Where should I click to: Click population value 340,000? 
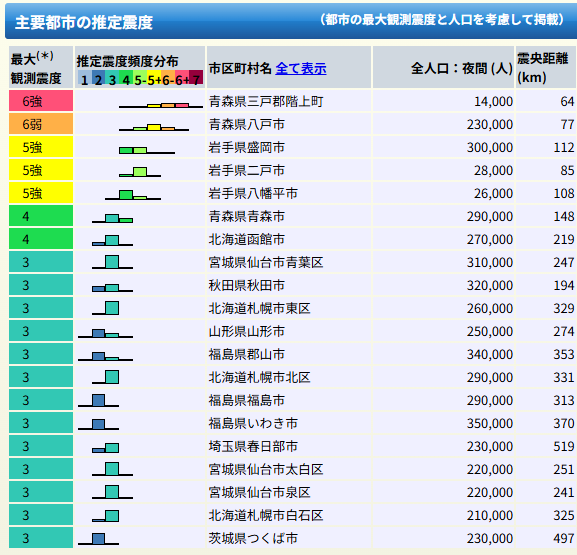click(x=490, y=354)
